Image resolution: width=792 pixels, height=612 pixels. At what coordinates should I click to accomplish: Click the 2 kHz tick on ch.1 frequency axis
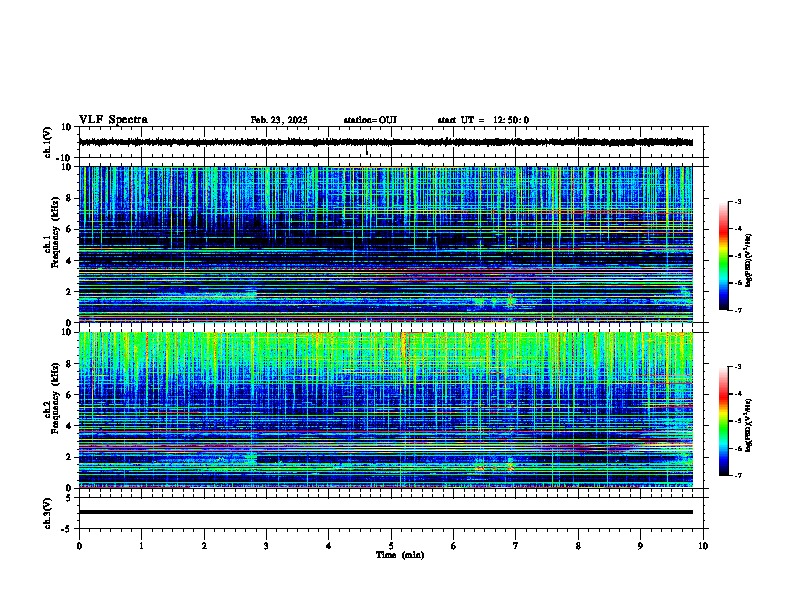pyautogui.click(x=69, y=292)
